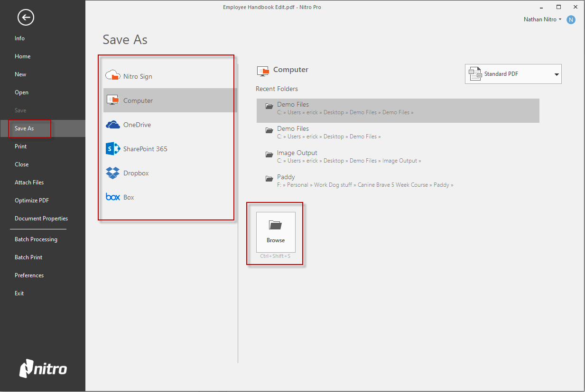Select the Nitro Sign cloud icon
The image size is (585, 392).
[x=112, y=76]
